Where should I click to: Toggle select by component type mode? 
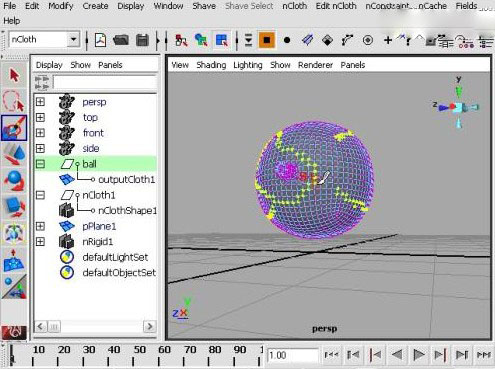pos(222,40)
